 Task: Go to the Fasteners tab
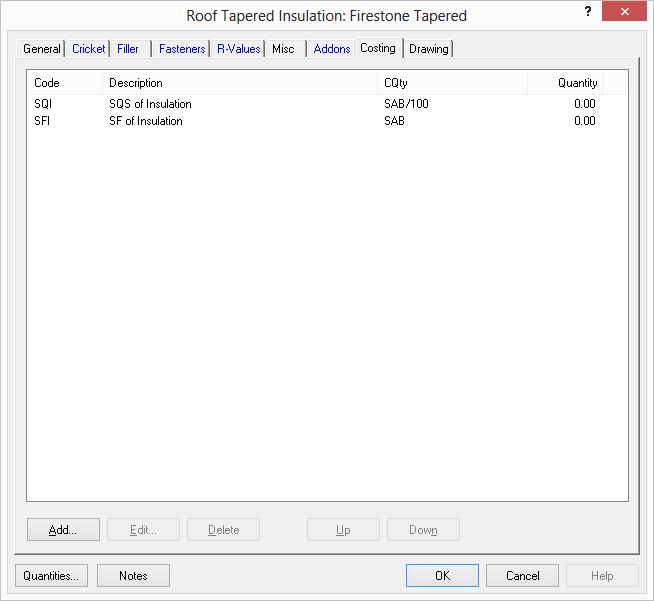point(182,49)
